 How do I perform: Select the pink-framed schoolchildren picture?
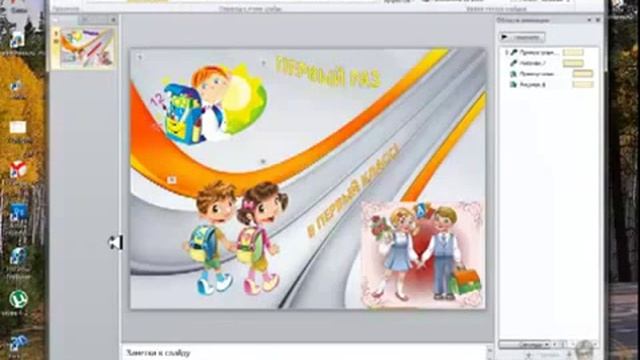pyautogui.click(x=422, y=254)
